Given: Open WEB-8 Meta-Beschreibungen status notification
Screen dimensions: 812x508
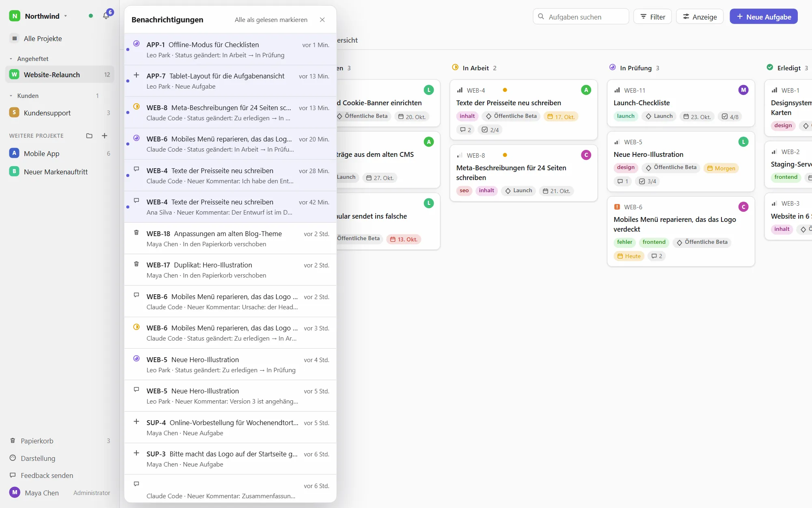Looking at the screenshot, I should tap(230, 113).
